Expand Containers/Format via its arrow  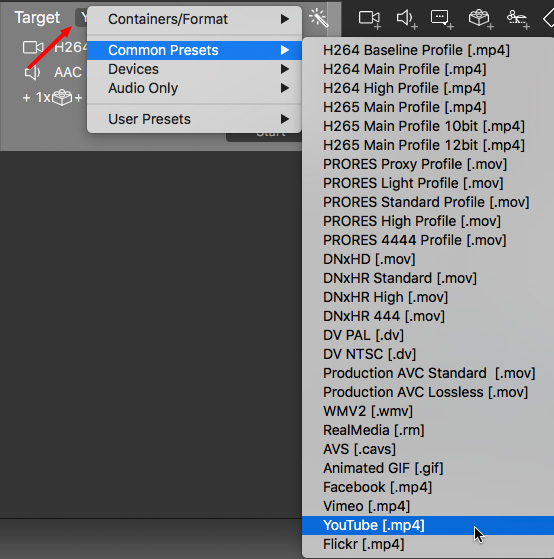[284, 19]
